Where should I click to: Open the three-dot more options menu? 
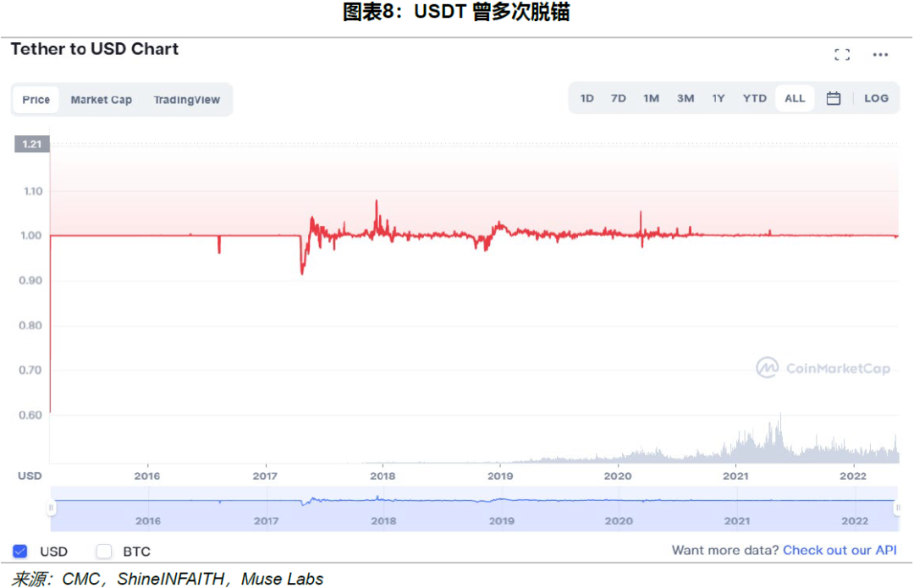click(x=880, y=55)
